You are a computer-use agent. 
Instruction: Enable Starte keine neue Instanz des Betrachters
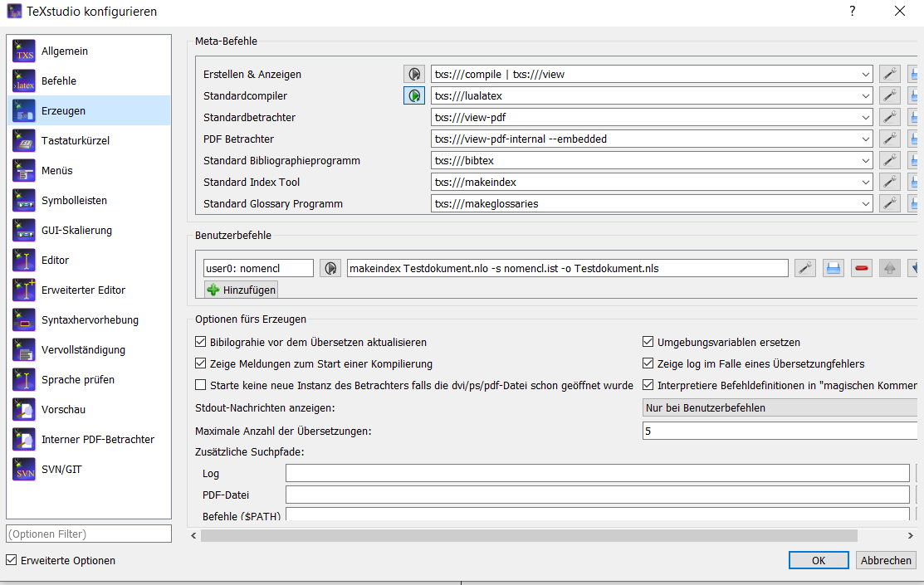point(200,385)
